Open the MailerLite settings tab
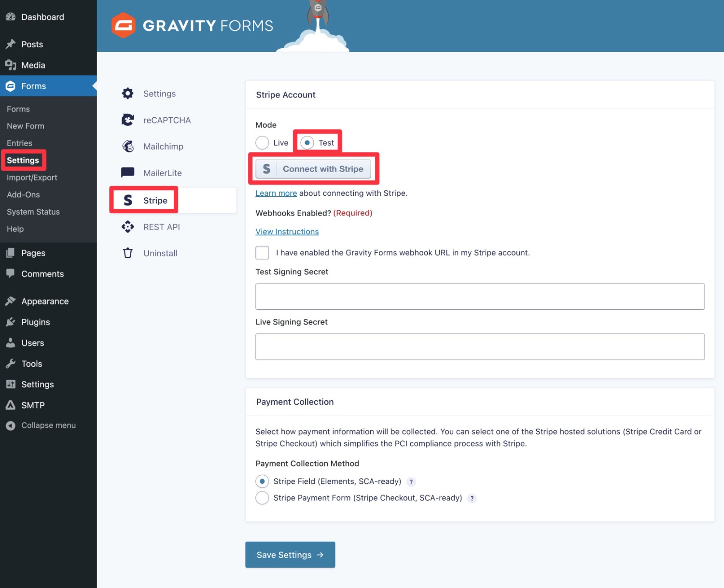 [x=163, y=173]
